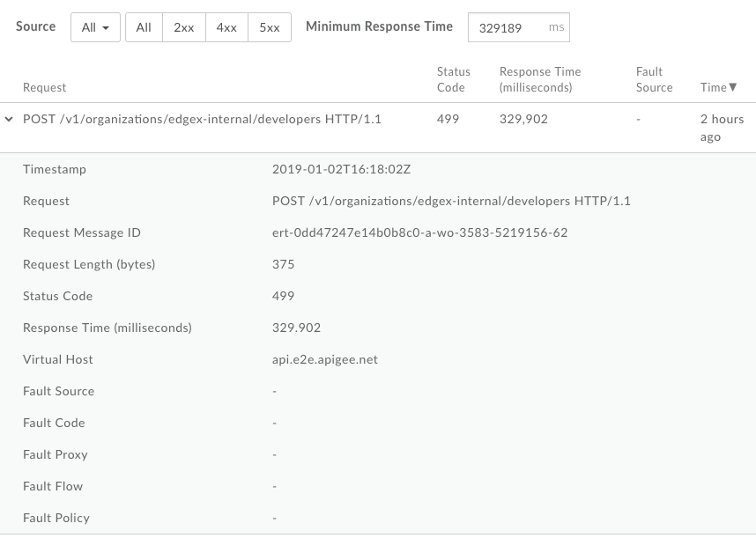Click the 499 status code in the row
This screenshot has width=756, height=538.
pyautogui.click(x=448, y=119)
